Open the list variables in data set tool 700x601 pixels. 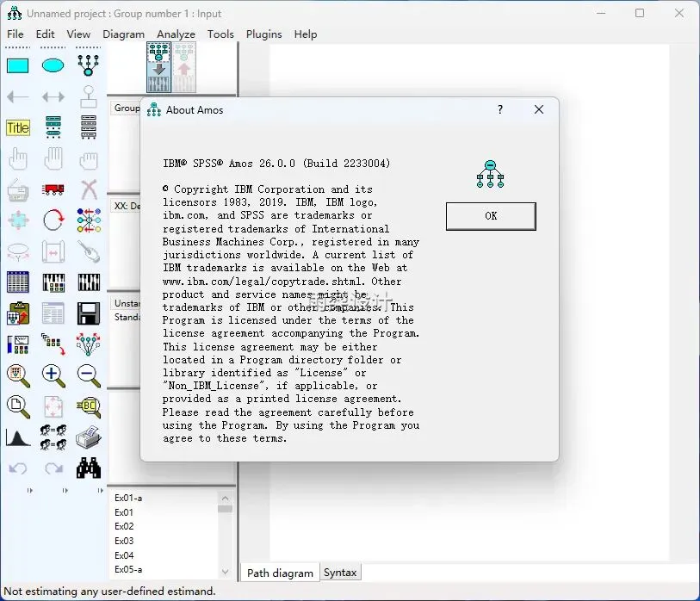(89, 127)
